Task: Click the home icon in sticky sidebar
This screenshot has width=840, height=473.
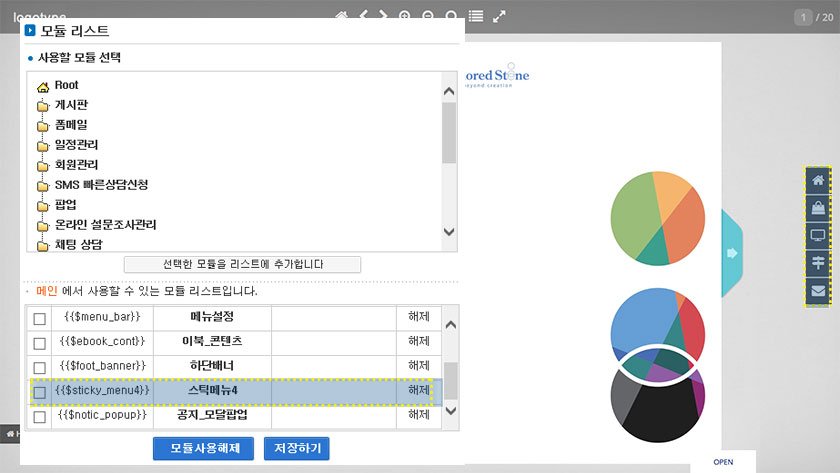Action: click(818, 181)
